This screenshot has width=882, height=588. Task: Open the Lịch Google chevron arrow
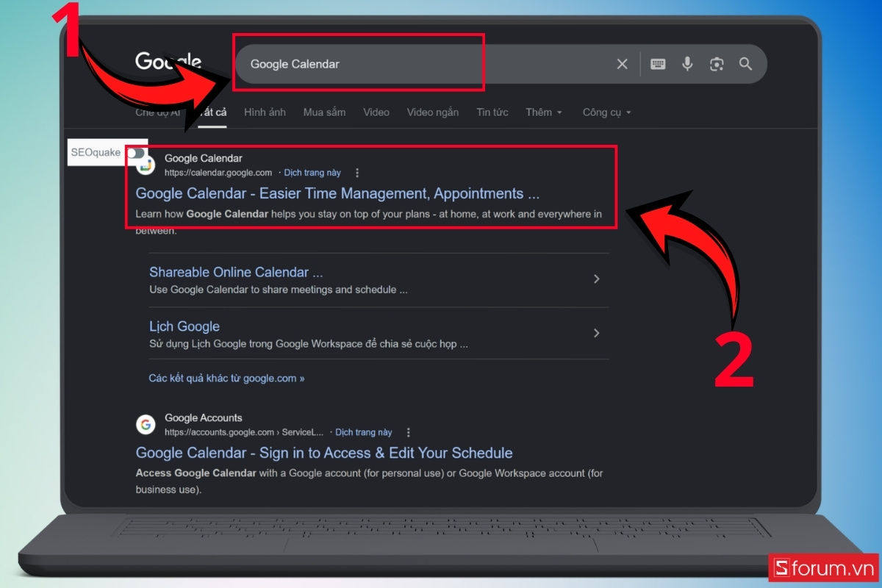(597, 333)
